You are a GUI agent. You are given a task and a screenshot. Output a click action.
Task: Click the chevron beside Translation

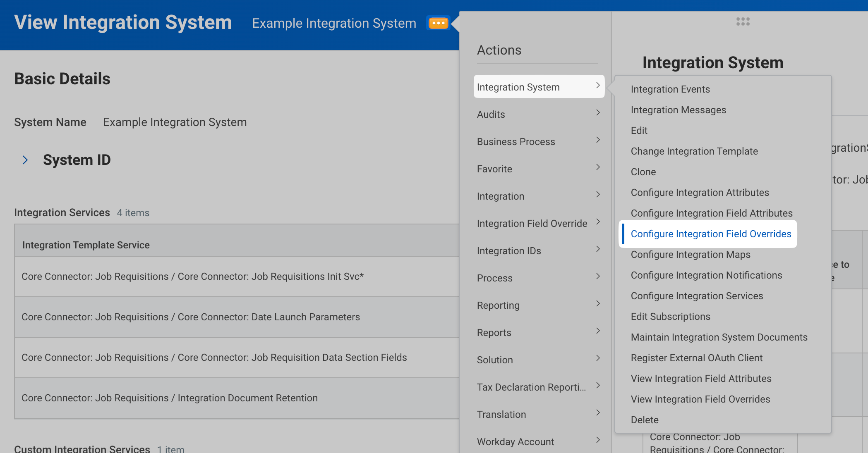[x=598, y=413]
